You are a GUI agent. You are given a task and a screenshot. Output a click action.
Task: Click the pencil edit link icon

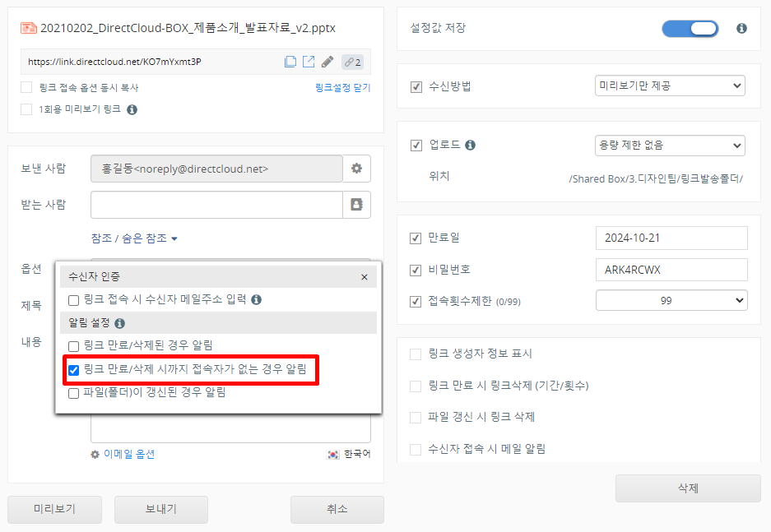[327, 62]
